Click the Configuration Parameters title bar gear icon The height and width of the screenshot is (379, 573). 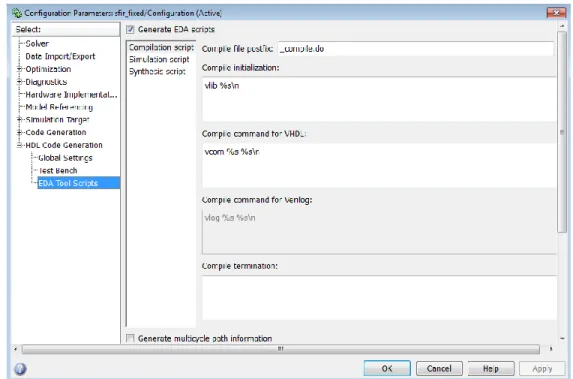point(17,13)
